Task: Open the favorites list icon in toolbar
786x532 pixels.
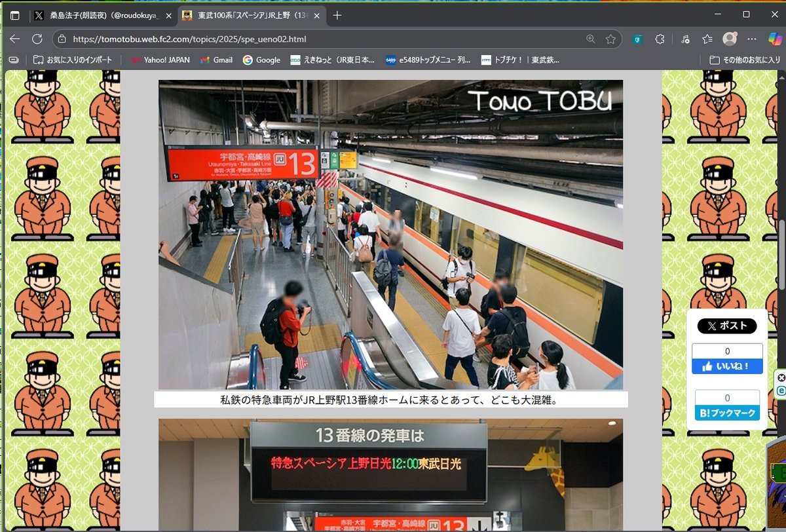Action: point(707,39)
